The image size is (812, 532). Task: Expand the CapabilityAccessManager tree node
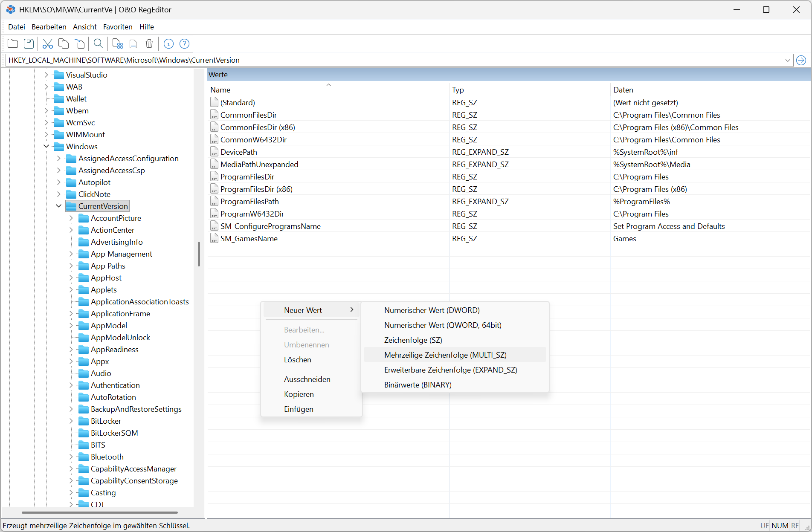coord(71,469)
